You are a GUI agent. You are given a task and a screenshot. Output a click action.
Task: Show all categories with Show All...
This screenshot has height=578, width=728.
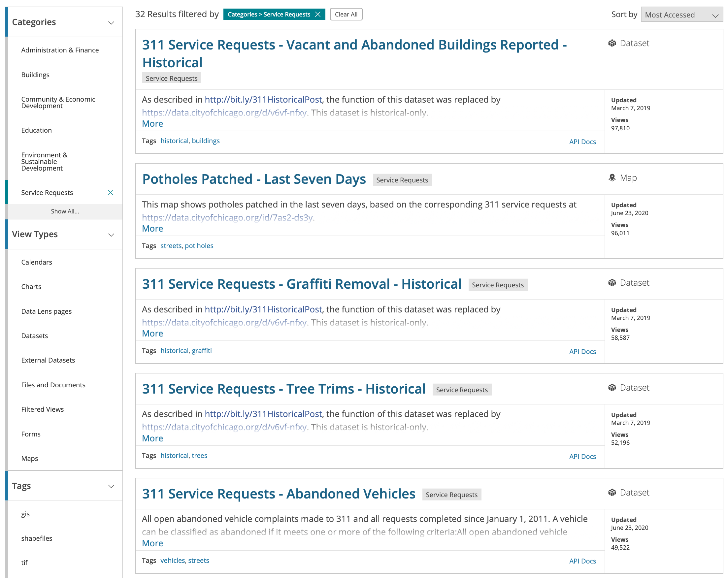(65, 211)
